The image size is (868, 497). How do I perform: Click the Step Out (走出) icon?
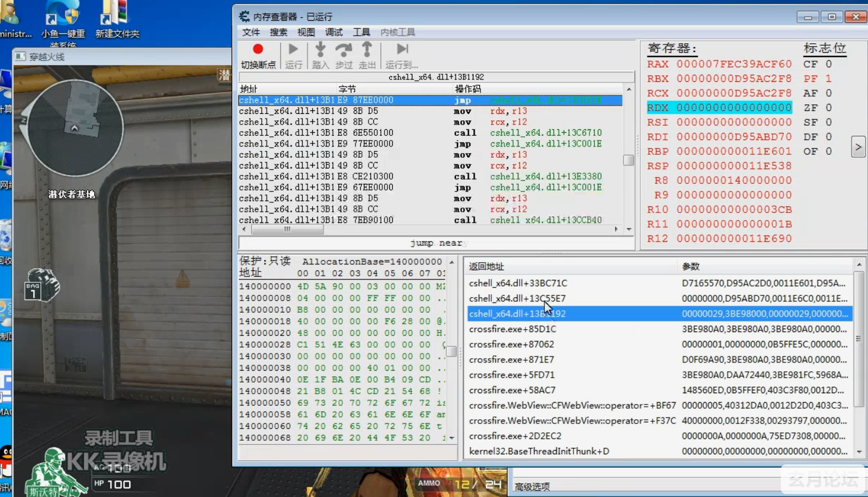coord(367,49)
